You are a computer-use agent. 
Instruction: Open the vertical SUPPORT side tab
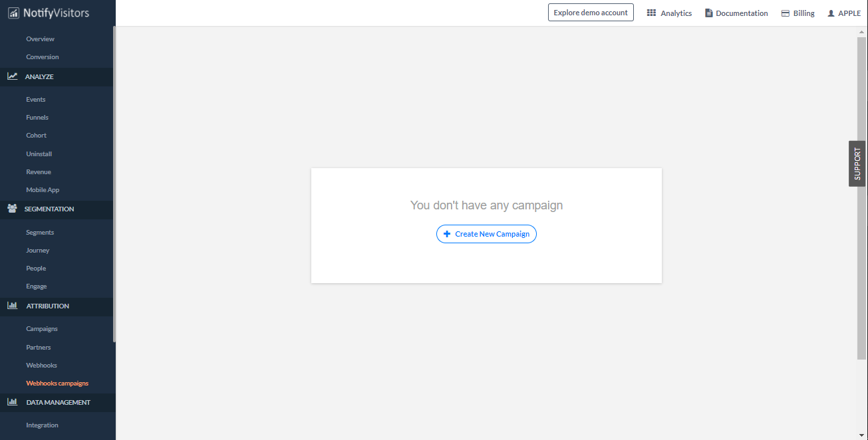tap(857, 164)
